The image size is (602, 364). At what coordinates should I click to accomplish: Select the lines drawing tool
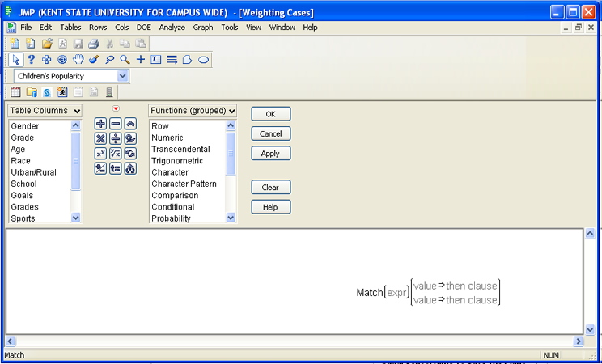tap(172, 60)
